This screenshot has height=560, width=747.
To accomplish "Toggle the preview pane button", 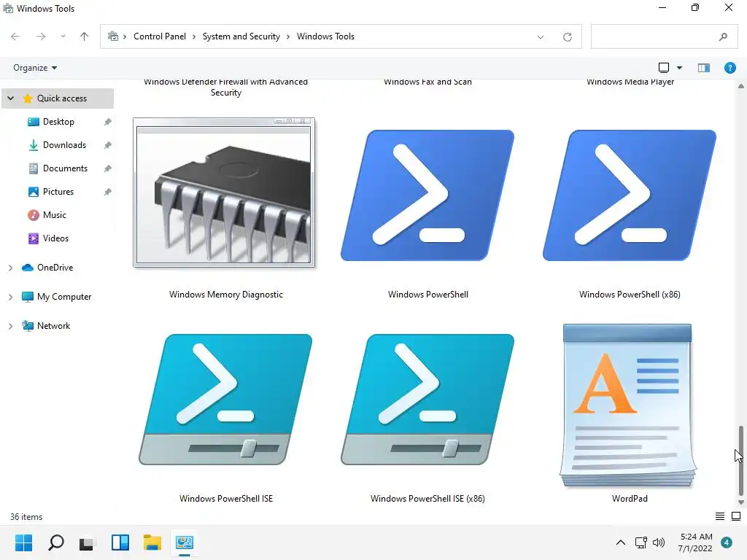I will tap(704, 68).
